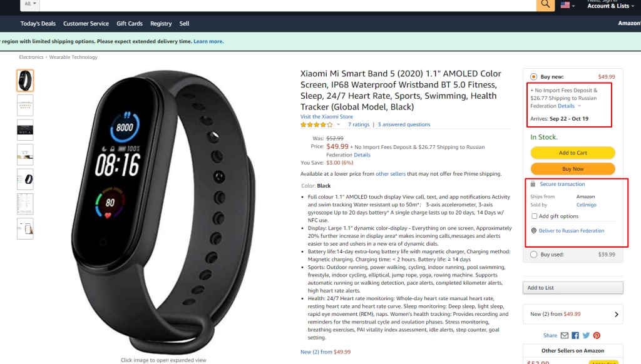Share product on Facebook icon

(575, 335)
